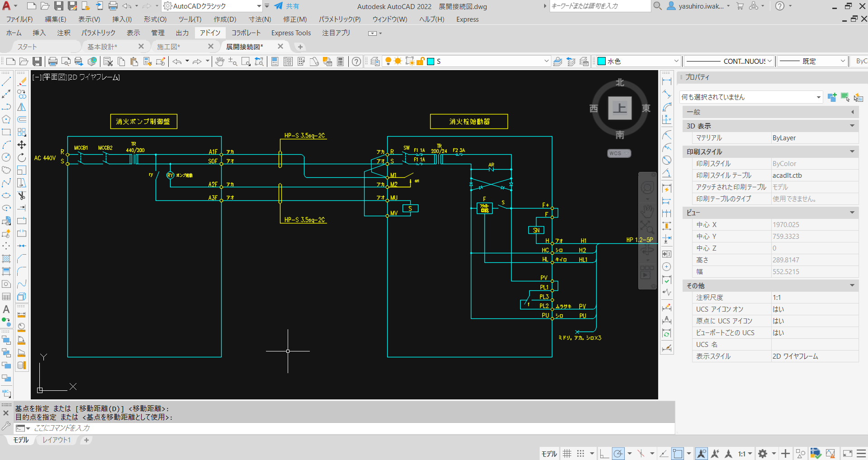Image resolution: width=868 pixels, height=460 pixels.
Task: Select the Erase tool
Action: pyautogui.click(x=22, y=82)
